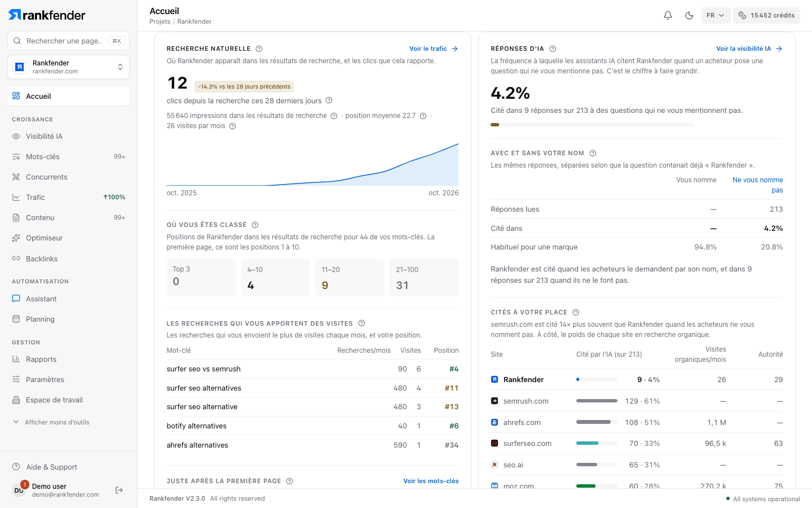The height and width of the screenshot is (508, 812).
Task: Open the notifications bell
Action: point(668,15)
